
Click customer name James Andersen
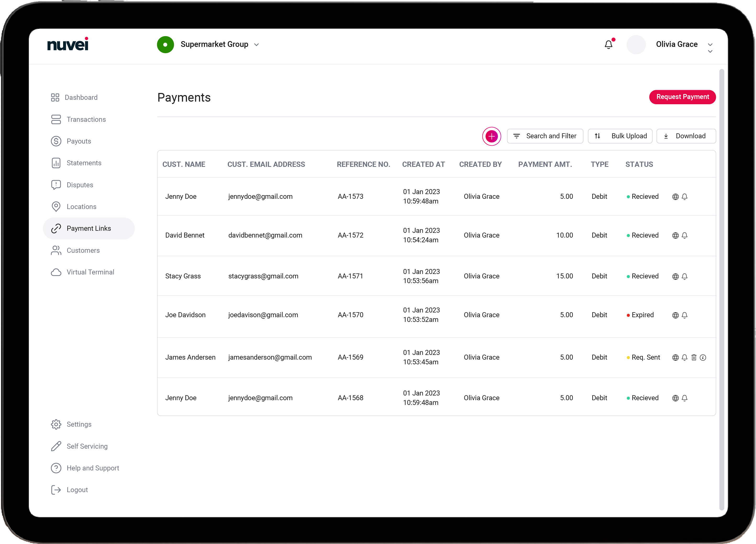[x=190, y=358]
